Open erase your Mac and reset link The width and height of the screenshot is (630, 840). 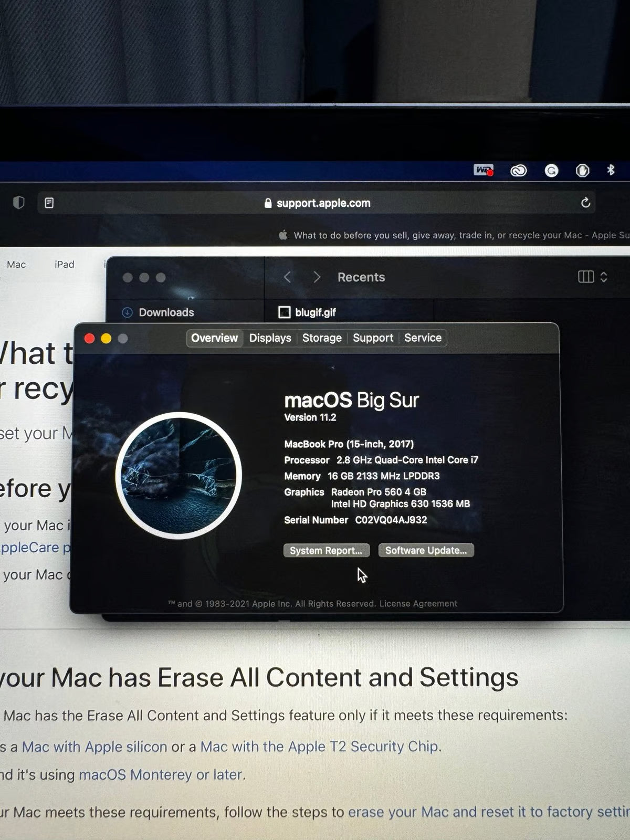point(489,812)
